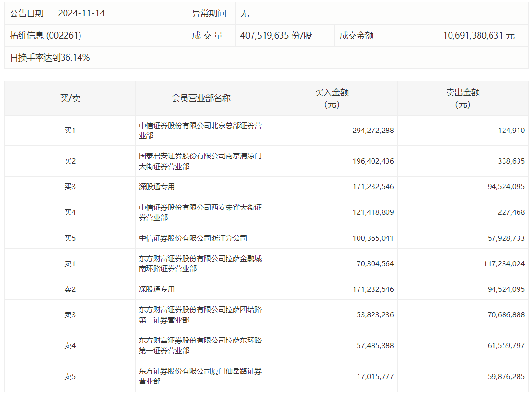Open 中信证券西安朱雀大街证券营业部 entry
Image resolution: width=532 pixels, height=393 pixels.
click(x=200, y=212)
